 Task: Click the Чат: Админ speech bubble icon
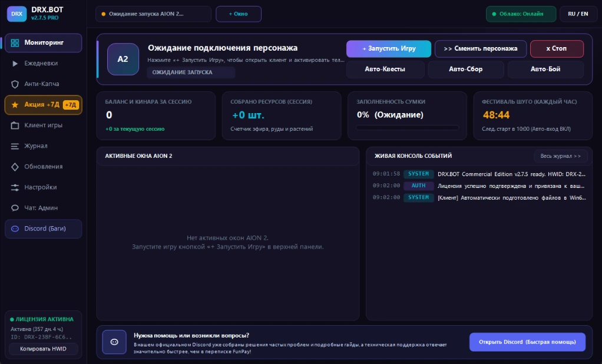click(x=15, y=208)
